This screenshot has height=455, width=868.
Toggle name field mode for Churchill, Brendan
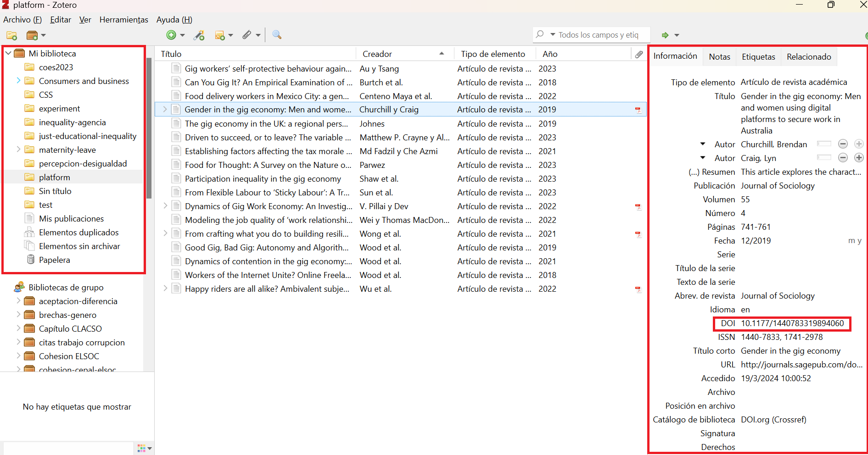pos(824,144)
